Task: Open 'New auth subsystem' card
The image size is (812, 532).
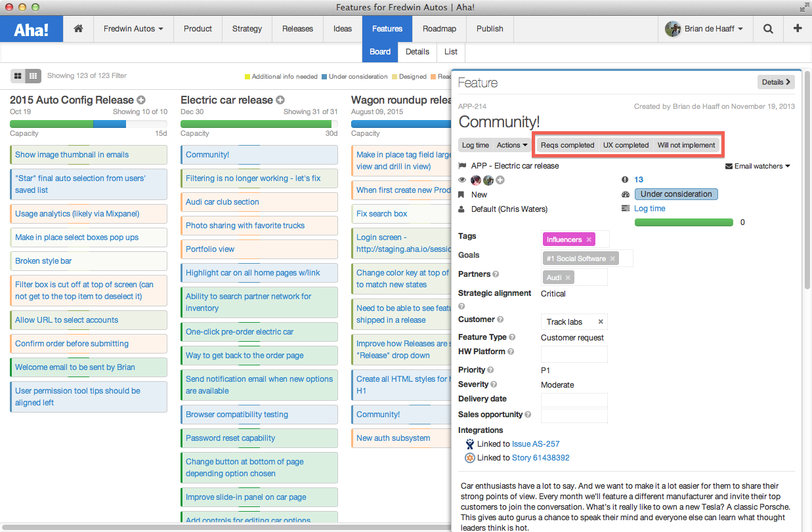Action: [x=400, y=438]
